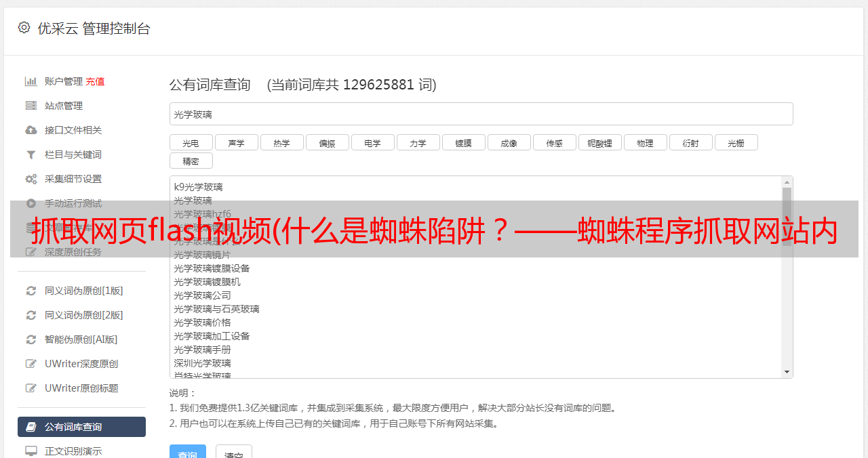Click the results list scrollbar down arrow

(787, 372)
